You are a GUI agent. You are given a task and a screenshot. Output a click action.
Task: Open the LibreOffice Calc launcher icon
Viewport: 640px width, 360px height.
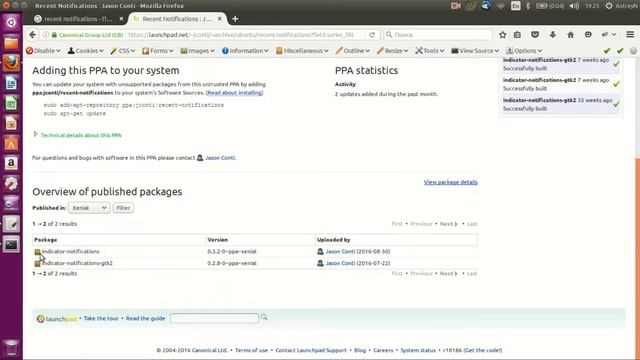click(11, 103)
